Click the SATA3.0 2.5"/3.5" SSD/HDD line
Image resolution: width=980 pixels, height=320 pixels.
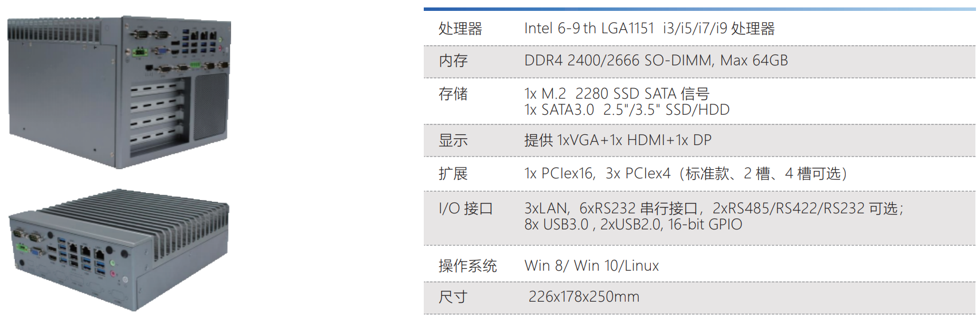pyautogui.click(x=626, y=110)
